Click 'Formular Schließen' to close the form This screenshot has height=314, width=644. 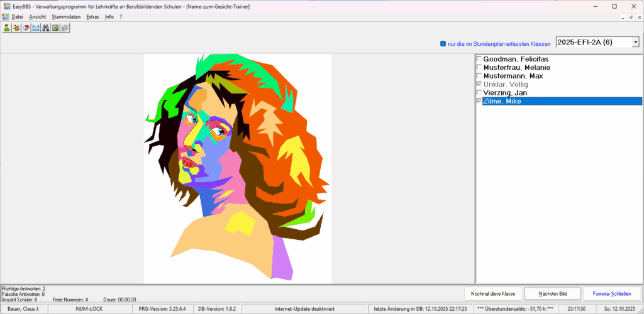pyautogui.click(x=612, y=294)
